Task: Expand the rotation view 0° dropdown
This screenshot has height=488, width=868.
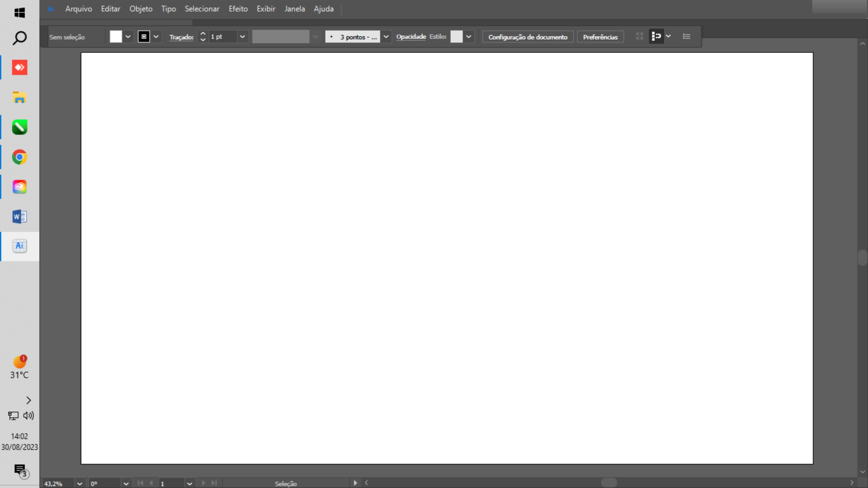Action: (126, 484)
